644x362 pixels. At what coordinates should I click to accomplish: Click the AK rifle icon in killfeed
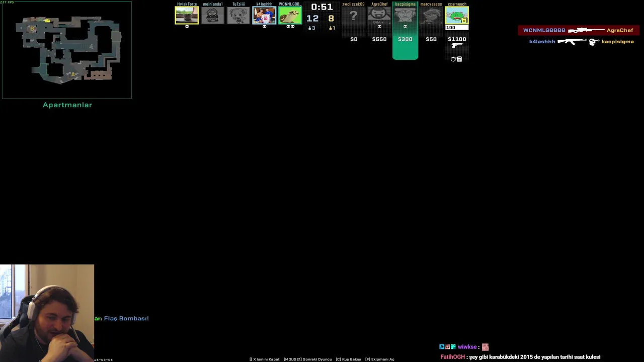point(572,42)
